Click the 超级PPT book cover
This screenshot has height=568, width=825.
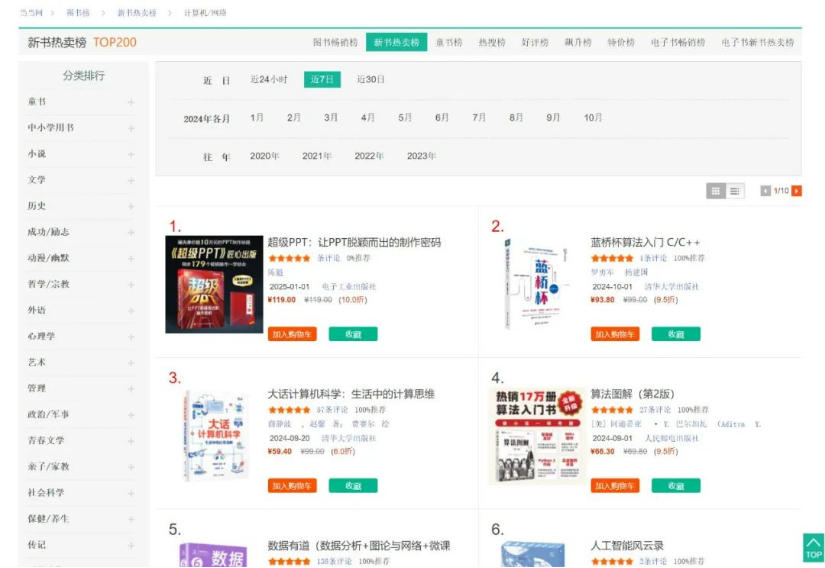coord(214,284)
